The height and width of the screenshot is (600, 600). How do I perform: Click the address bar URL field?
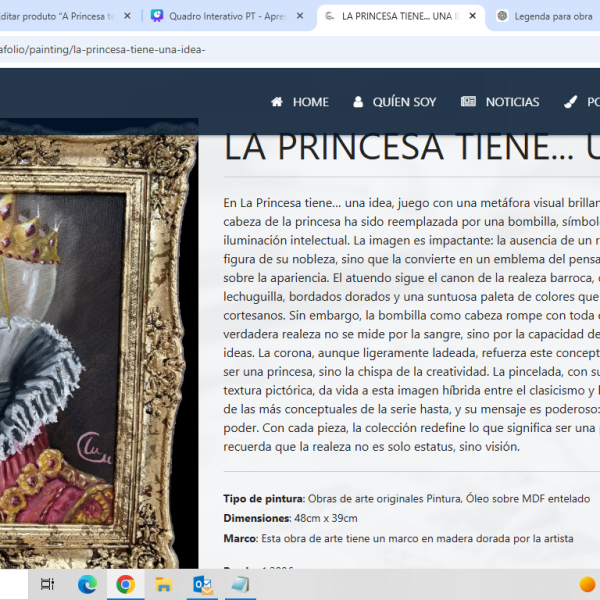tap(300, 49)
